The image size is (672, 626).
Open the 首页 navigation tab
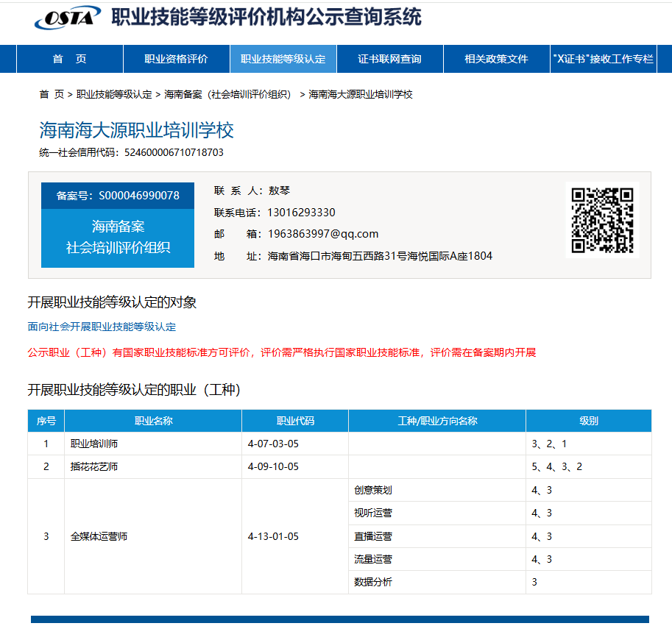coord(70,59)
